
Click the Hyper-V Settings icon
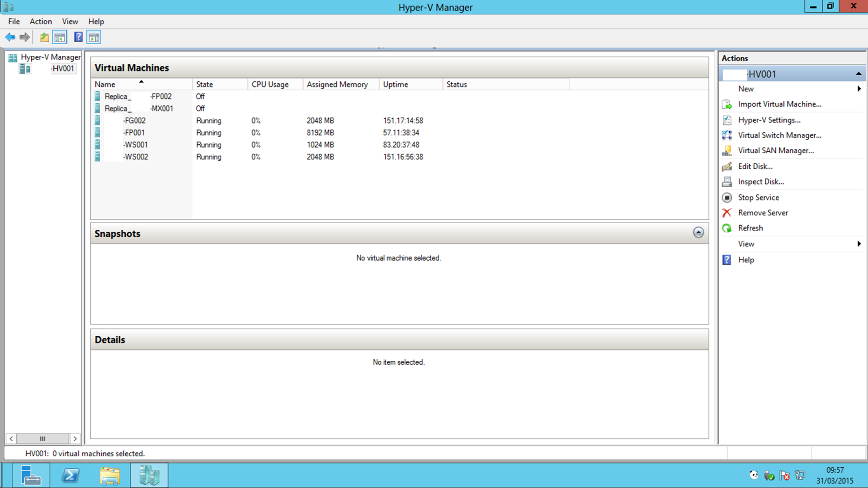click(x=727, y=120)
